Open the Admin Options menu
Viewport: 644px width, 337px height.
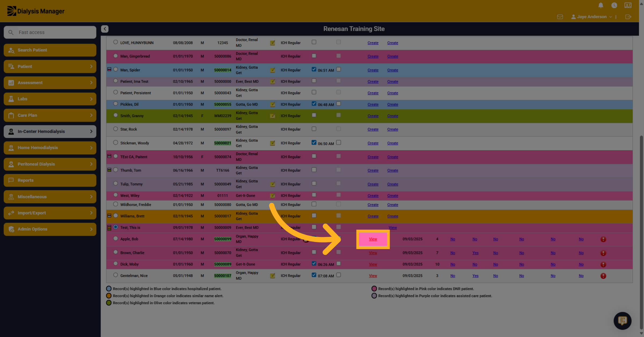(50, 229)
